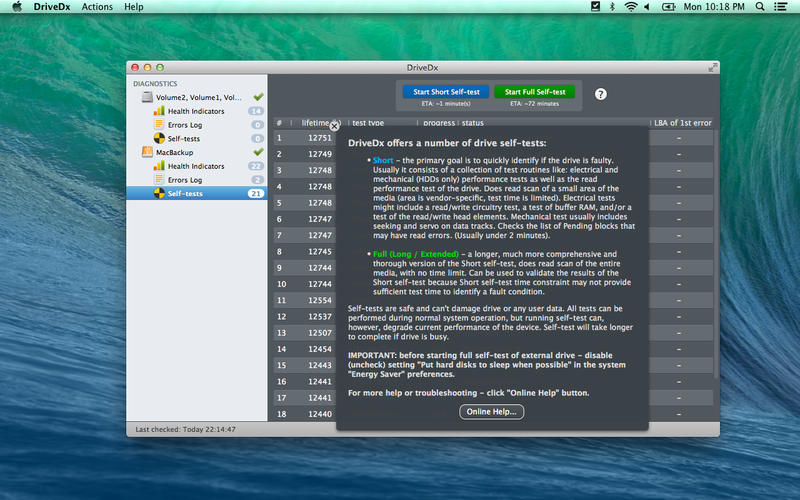Open Spotlight search magnifier

pos(760,7)
